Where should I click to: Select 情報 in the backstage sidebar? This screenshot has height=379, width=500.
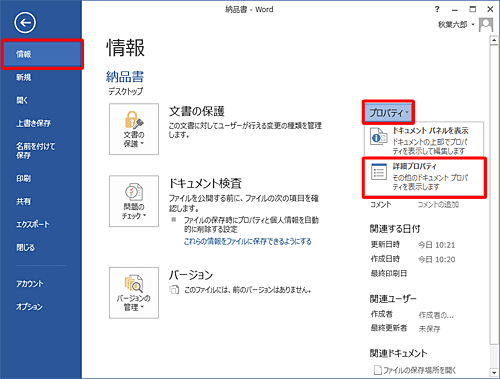click(42, 54)
